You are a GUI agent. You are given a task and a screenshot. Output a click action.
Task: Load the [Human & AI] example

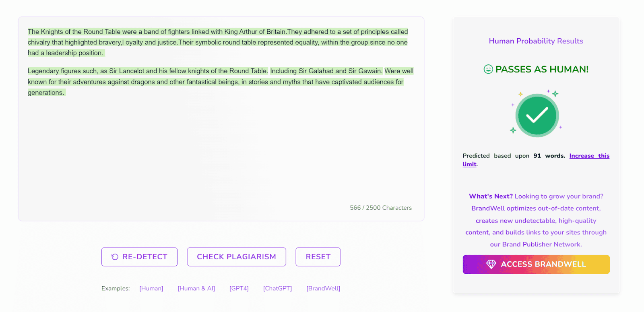[x=196, y=288]
